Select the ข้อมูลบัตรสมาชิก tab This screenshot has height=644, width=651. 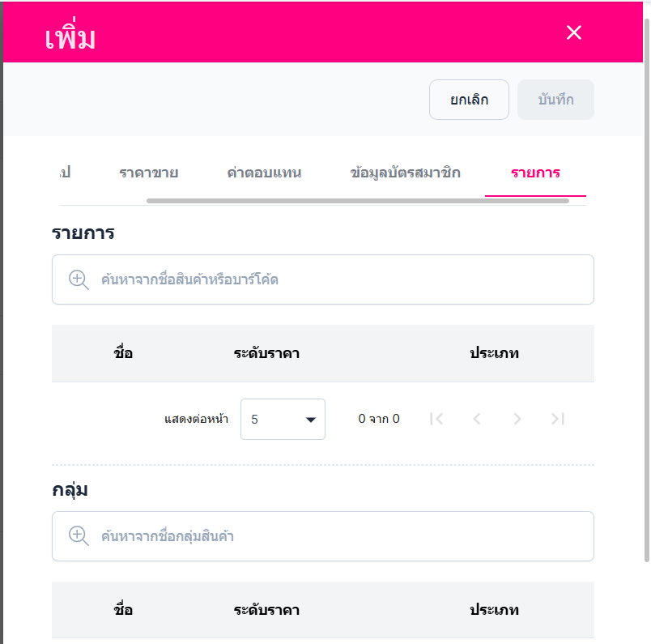point(406,173)
